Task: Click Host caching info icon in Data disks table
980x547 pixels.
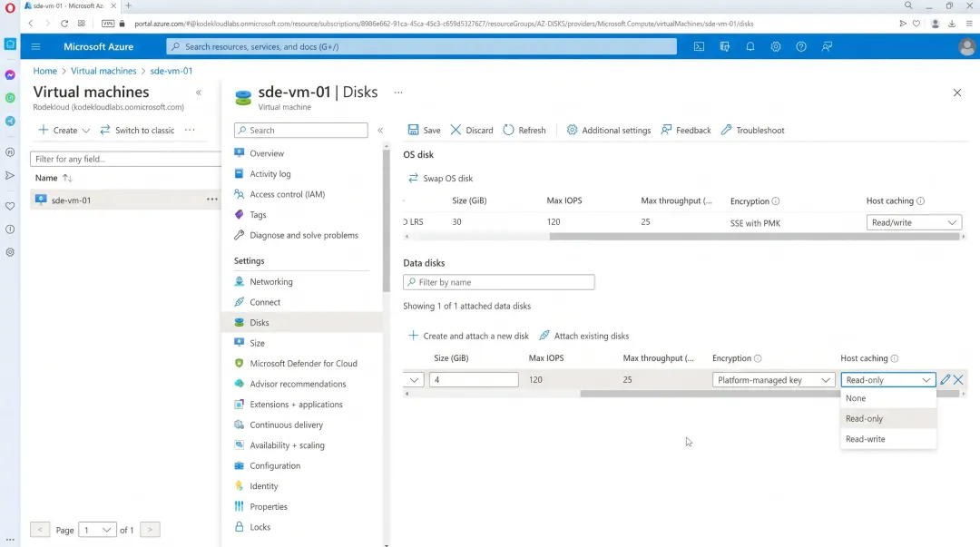Action: (x=895, y=359)
